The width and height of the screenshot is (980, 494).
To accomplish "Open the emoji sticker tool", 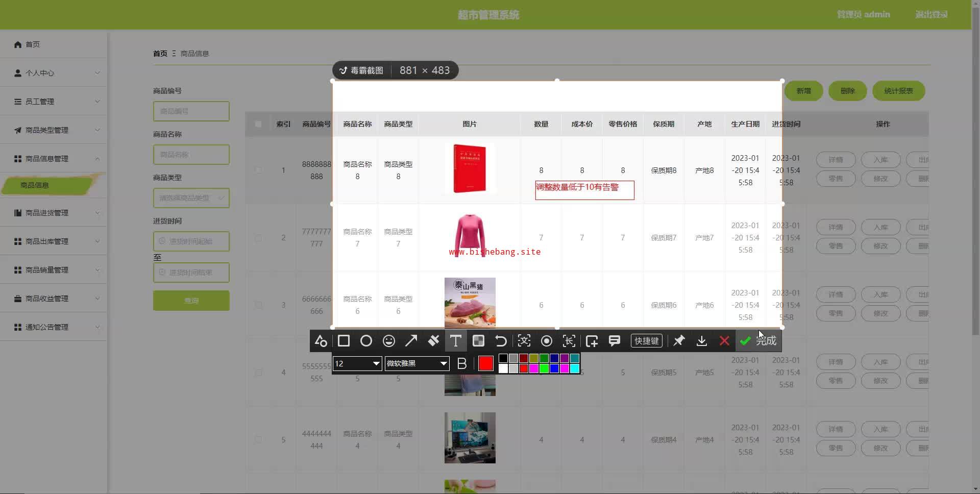I will 388,341.
